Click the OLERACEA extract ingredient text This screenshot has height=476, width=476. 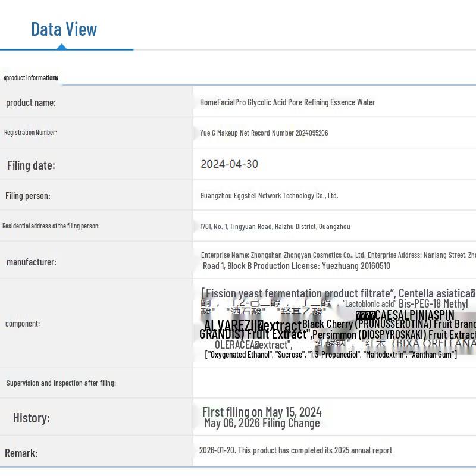pyautogui.click(x=253, y=345)
